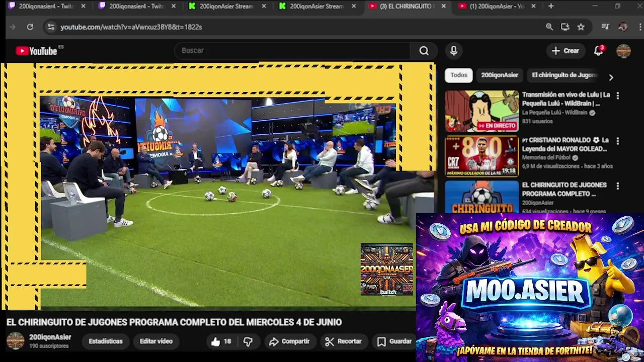This screenshot has height=362, width=644.
Task: Open video Estadísticas
Action: pos(106,341)
